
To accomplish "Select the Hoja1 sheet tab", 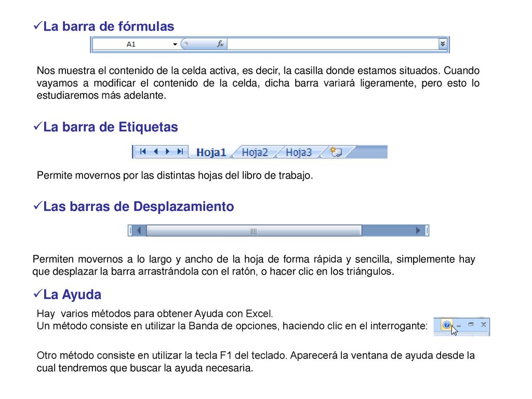I will pyautogui.click(x=211, y=152).
